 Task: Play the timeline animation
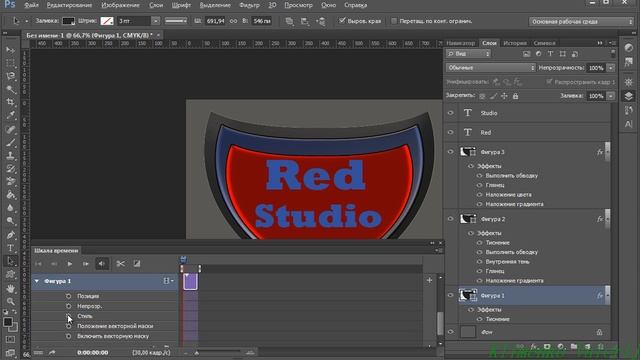(70, 264)
